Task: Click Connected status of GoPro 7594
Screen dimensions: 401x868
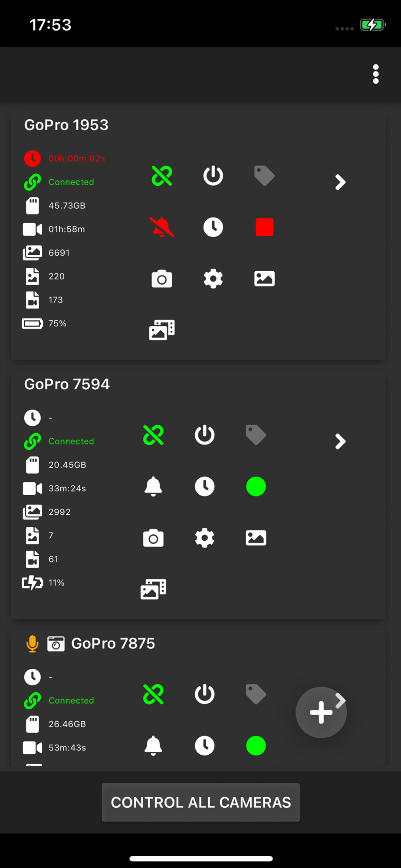Action: 71,441
